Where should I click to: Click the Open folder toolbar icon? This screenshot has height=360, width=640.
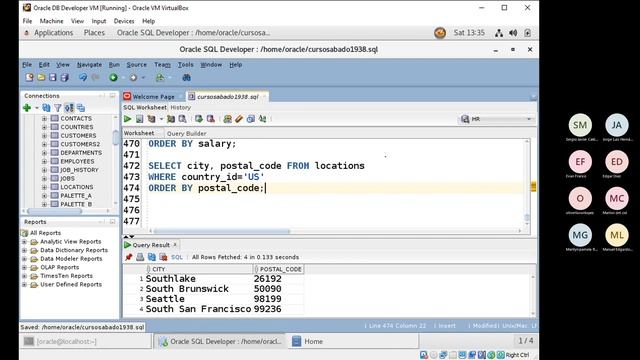tap(41, 78)
